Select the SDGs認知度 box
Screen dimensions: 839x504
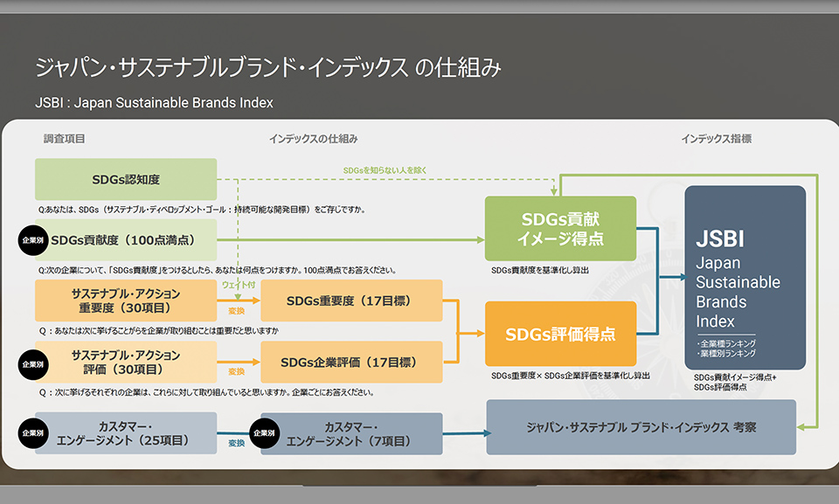tap(126, 180)
